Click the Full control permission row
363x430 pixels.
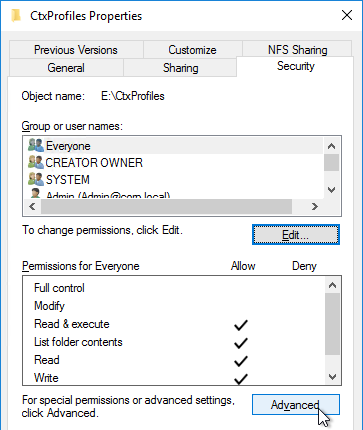tap(174, 288)
